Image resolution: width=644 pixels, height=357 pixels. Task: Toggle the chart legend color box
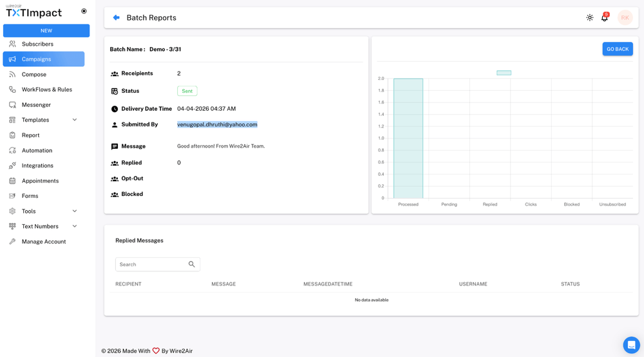(504, 73)
